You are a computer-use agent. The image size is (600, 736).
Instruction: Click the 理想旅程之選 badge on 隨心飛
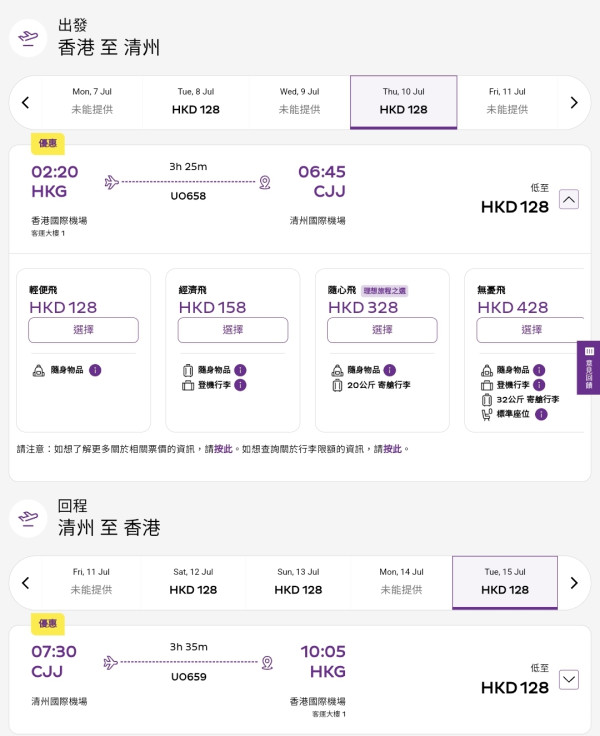point(385,291)
